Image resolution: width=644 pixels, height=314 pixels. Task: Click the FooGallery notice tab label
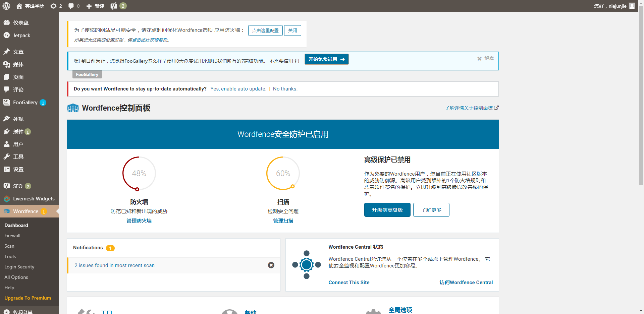(x=87, y=74)
